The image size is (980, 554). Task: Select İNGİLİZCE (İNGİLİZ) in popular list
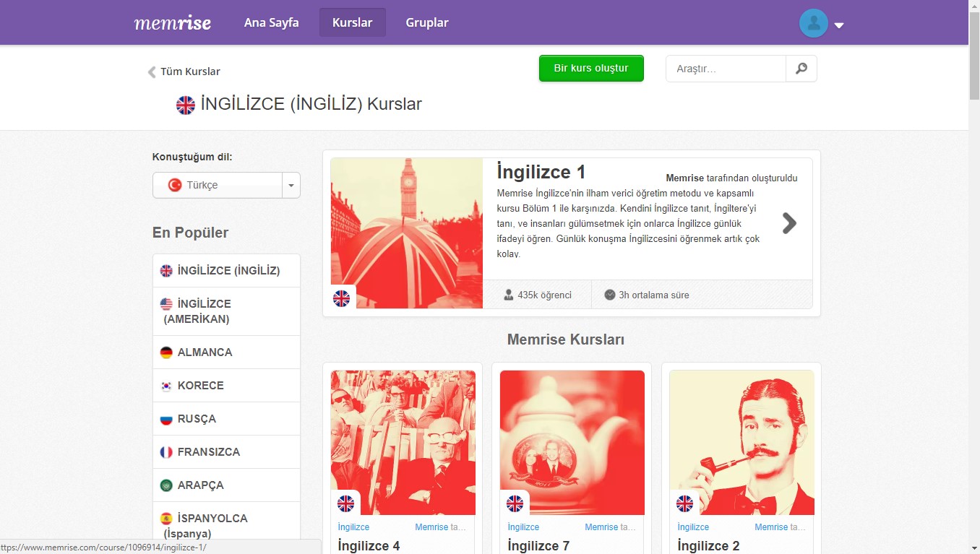[x=226, y=271]
